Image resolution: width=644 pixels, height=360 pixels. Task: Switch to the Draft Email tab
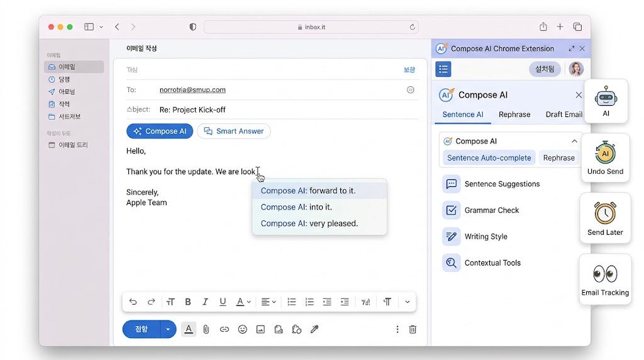point(564,115)
